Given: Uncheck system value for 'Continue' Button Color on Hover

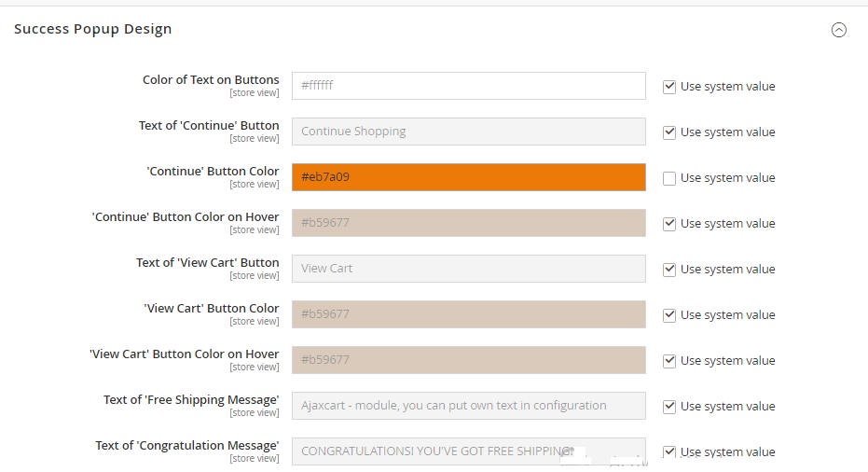Looking at the screenshot, I should pyautogui.click(x=669, y=224).
